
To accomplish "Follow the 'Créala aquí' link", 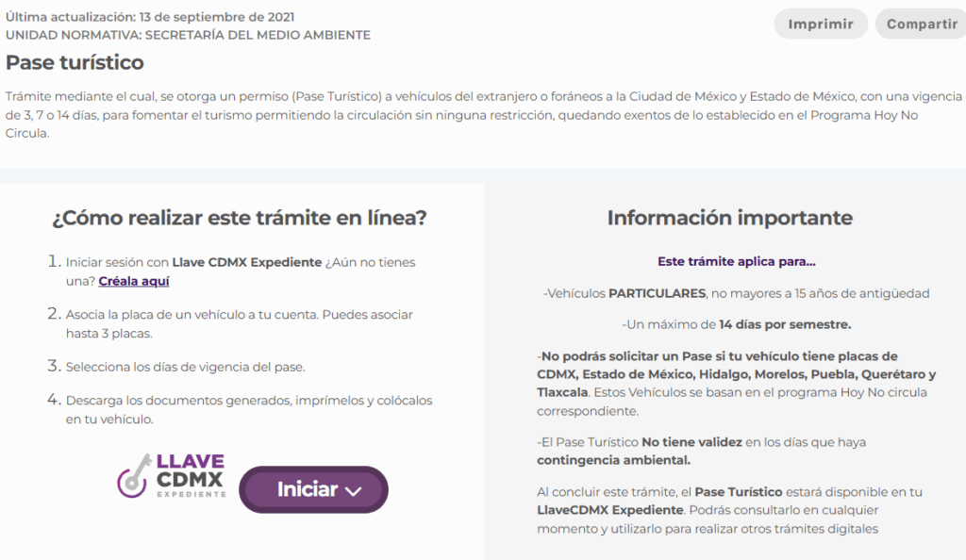I will [x=134, y=281].
